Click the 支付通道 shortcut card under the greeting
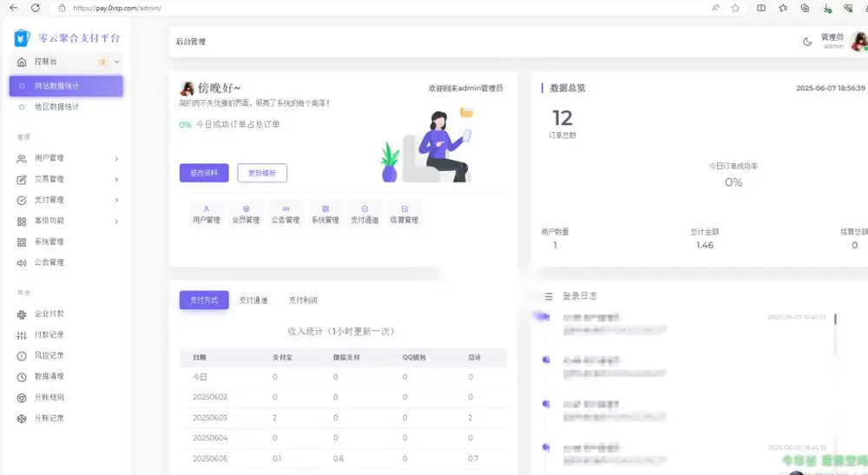The height and width of the screenshot is (475, 868). click(x=365, y=214)
